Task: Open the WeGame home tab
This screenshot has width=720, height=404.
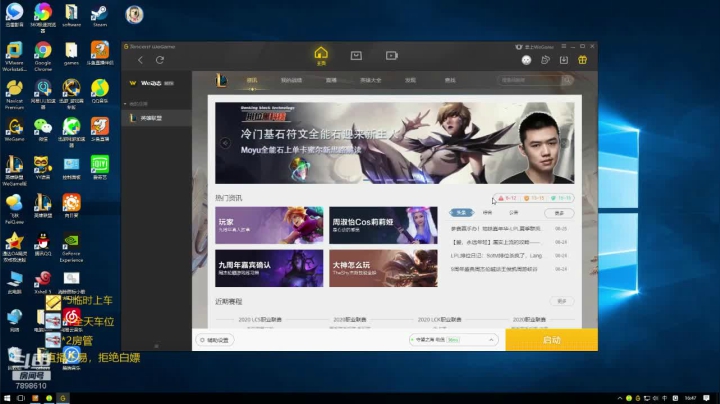Action: coord(321,56)
